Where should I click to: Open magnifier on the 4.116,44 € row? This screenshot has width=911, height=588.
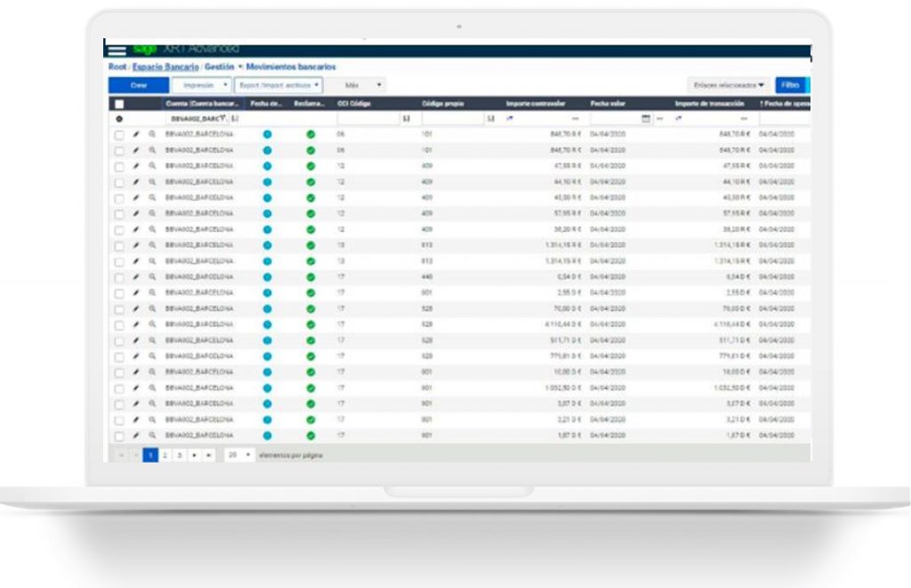[x=152, y=325]
